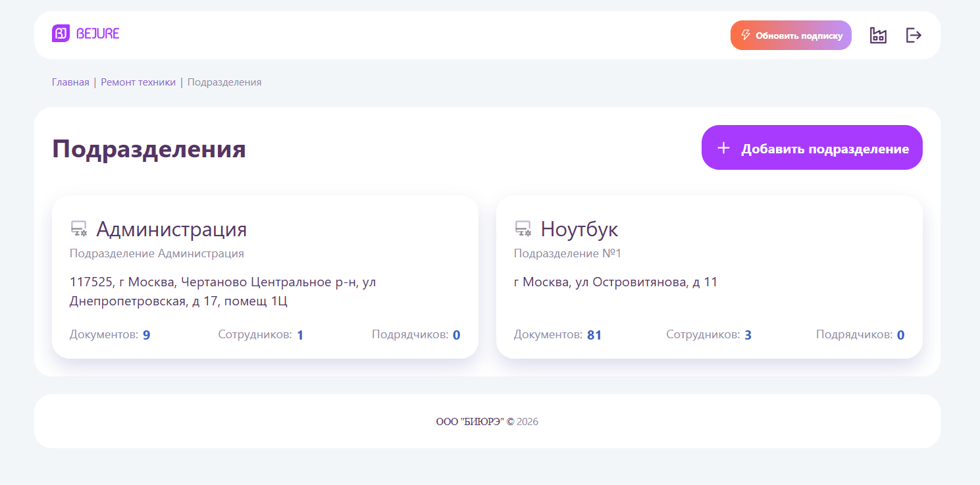Click plus icon on add button
The height and width of the screenshot is (485, 980).
pos(723,147)
